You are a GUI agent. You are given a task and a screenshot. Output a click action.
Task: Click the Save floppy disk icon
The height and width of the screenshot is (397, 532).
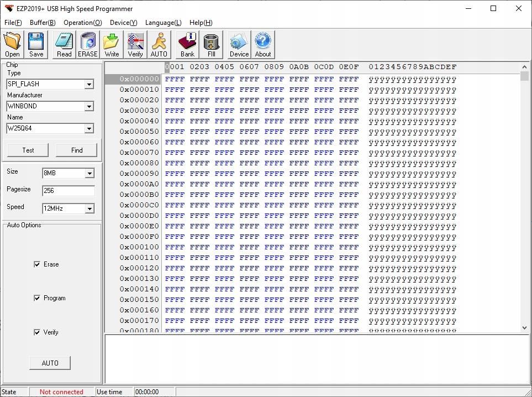(36, 45)
